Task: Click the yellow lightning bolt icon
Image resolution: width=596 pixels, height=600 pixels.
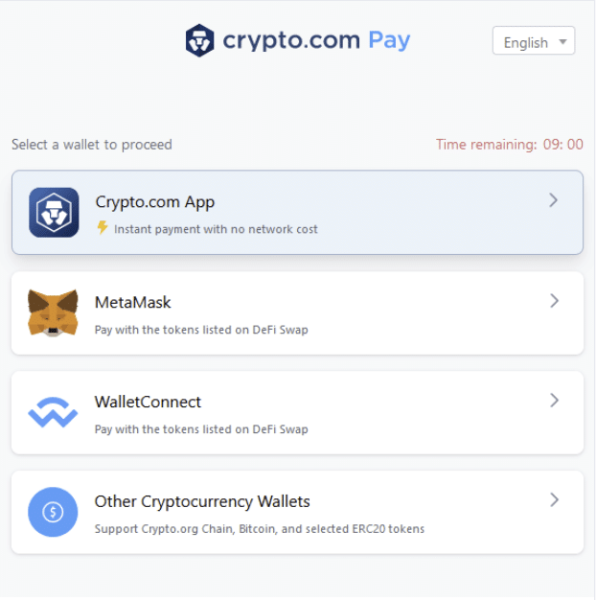Action: click(x=102, y=227)
